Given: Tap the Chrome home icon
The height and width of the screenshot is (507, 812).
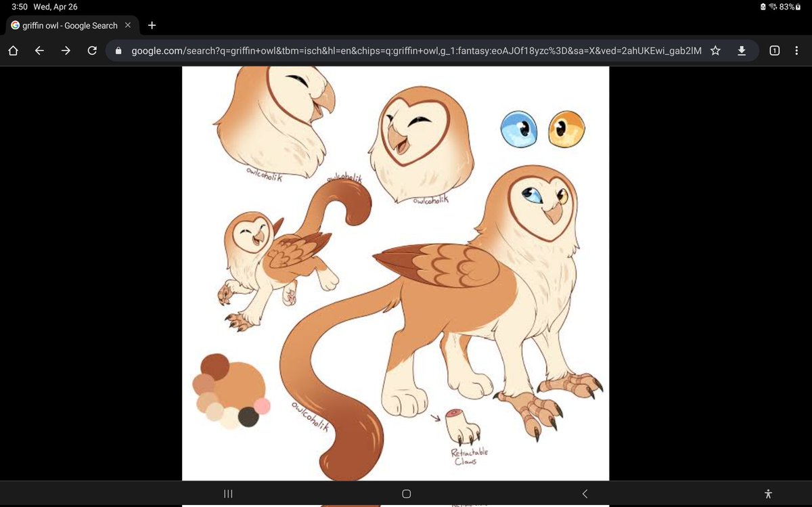Looking at the screenshot, I should (13, 51).
